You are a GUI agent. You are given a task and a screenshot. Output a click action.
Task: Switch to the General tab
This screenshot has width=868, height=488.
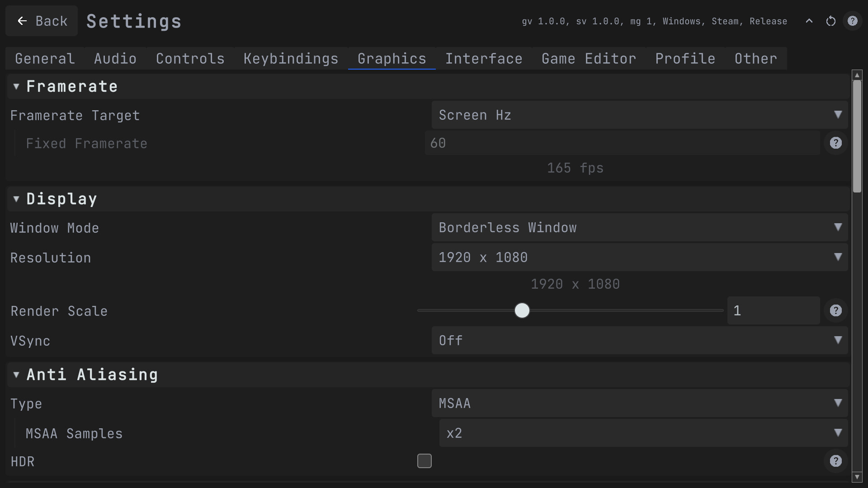click(x=45, y=58)
